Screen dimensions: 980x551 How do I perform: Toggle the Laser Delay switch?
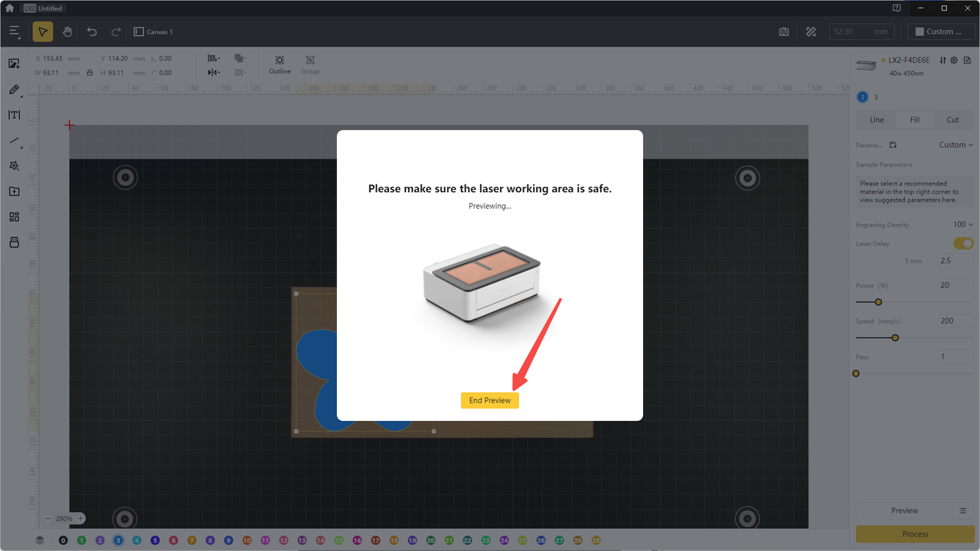[963, 243]
